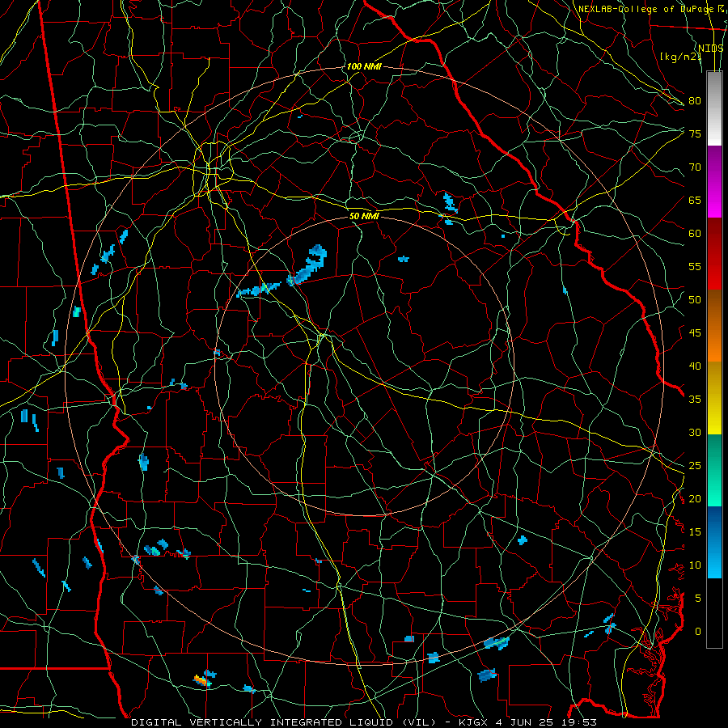Click the 55 value on the VIL scale
This screenshot has height=728, width=728.
[695, 266]
